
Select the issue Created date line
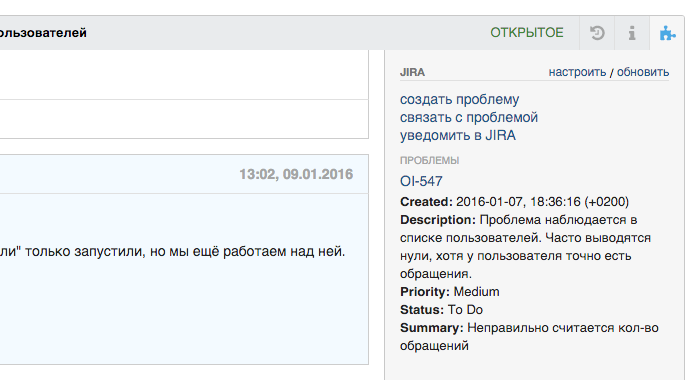click(514, 202)
